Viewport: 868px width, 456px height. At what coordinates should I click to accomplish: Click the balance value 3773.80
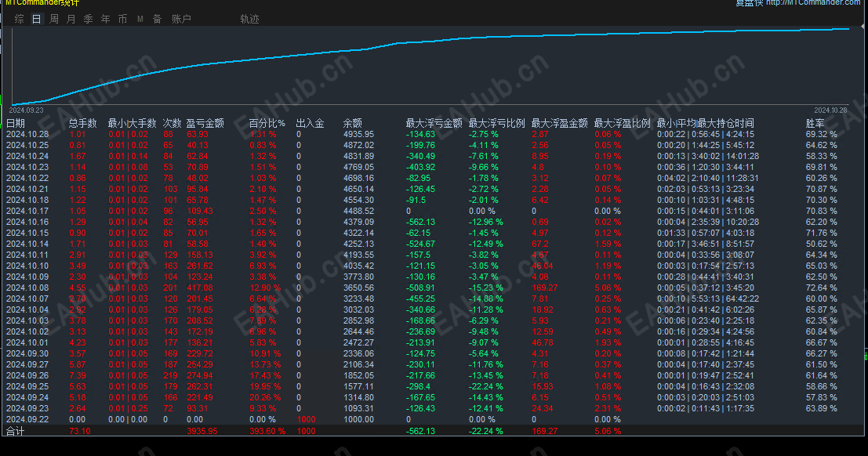pyautogui.click(x=358, y=277)
